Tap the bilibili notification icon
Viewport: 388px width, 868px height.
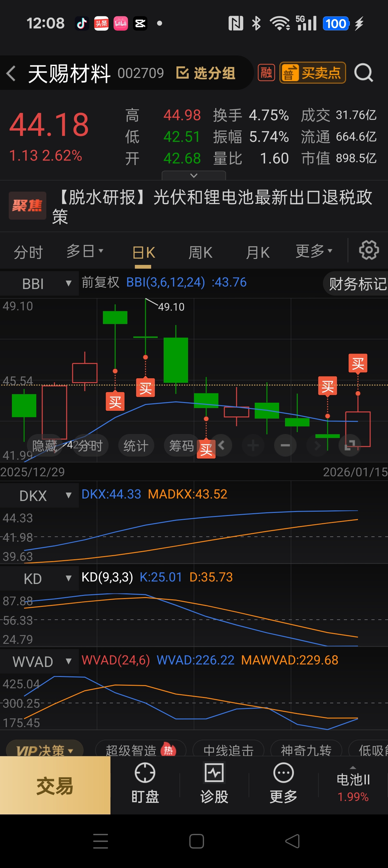(x=120, y=23)
